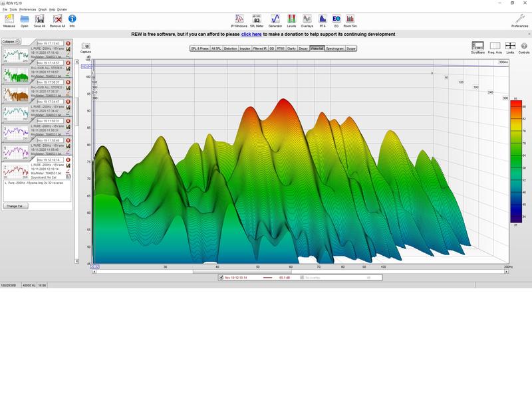
Task: Switch to the SPL & Phase tab
Action: 199,49
